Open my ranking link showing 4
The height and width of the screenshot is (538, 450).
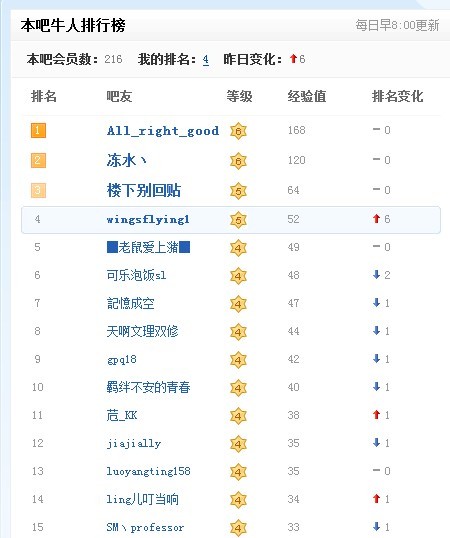point(205,60)
